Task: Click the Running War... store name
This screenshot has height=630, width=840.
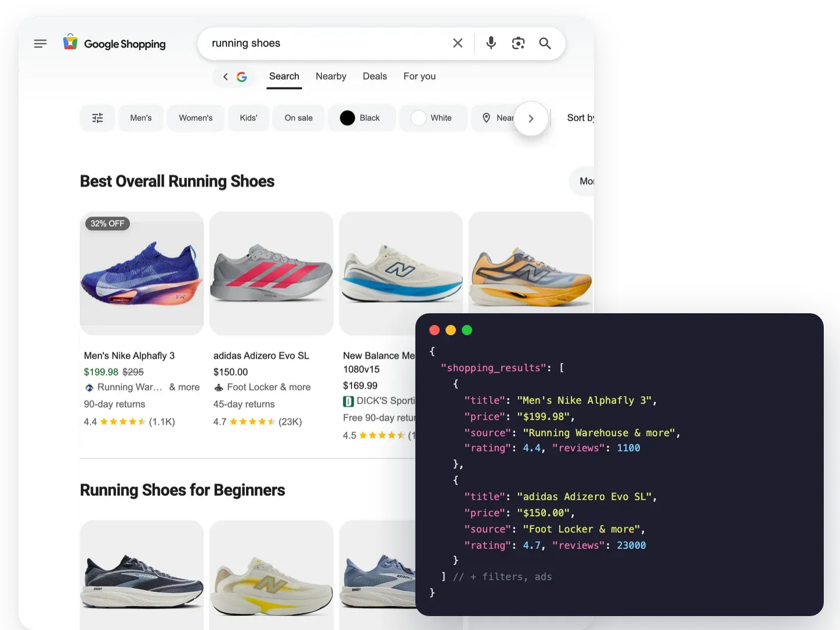Action: coord(130,387)
